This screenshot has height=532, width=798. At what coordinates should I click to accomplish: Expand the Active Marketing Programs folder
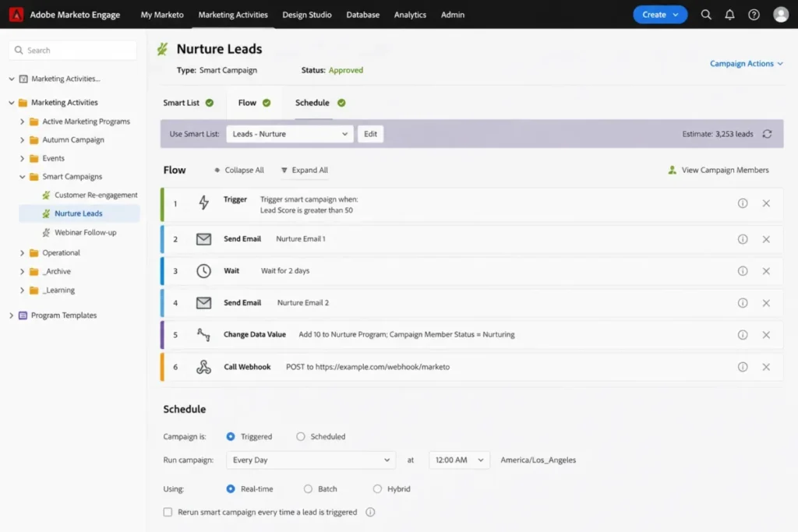pyautogui.click(x=22, y=122)
